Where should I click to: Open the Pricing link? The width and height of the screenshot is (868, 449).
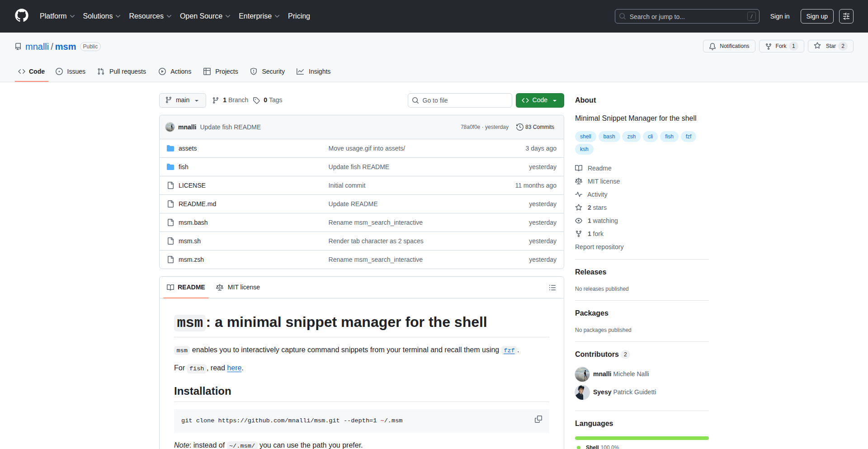click(x=299, y=16)
